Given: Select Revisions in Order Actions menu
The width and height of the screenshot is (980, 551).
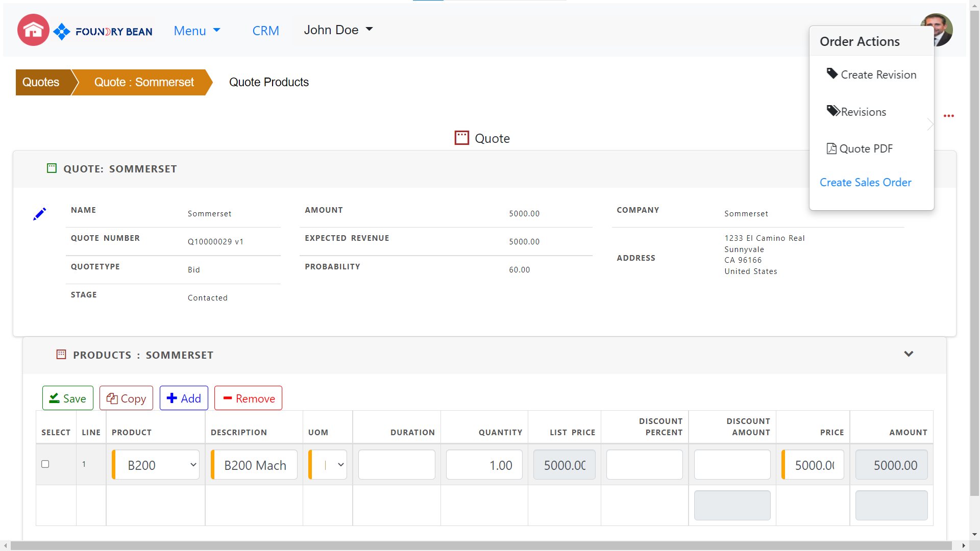Looking at the screenshot, I should (x=863, y=112).
